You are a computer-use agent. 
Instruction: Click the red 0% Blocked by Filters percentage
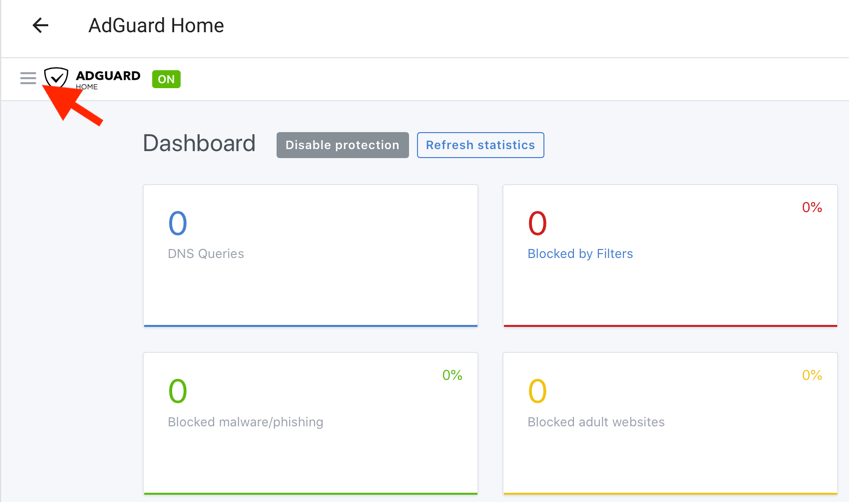(812, 207)
